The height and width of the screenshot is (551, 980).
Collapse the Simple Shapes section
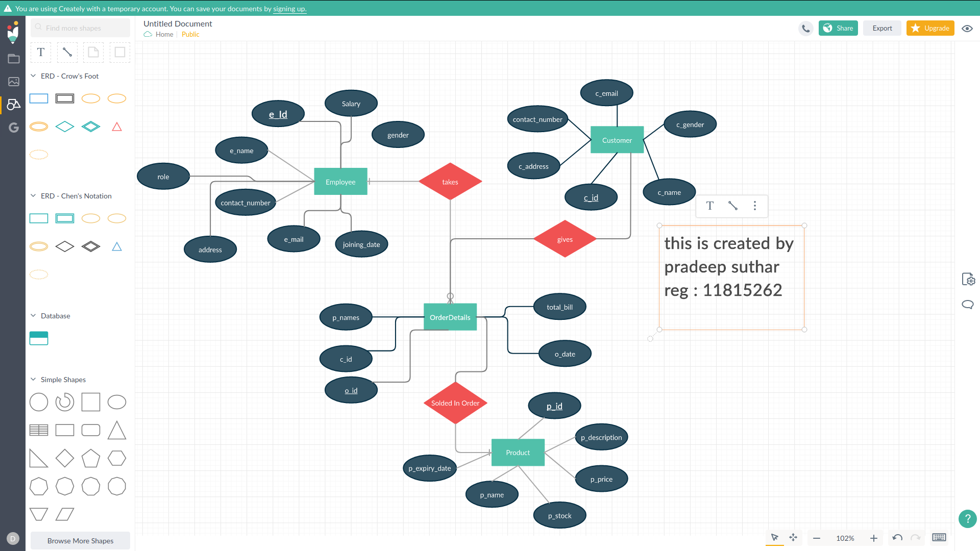[33, 380]
